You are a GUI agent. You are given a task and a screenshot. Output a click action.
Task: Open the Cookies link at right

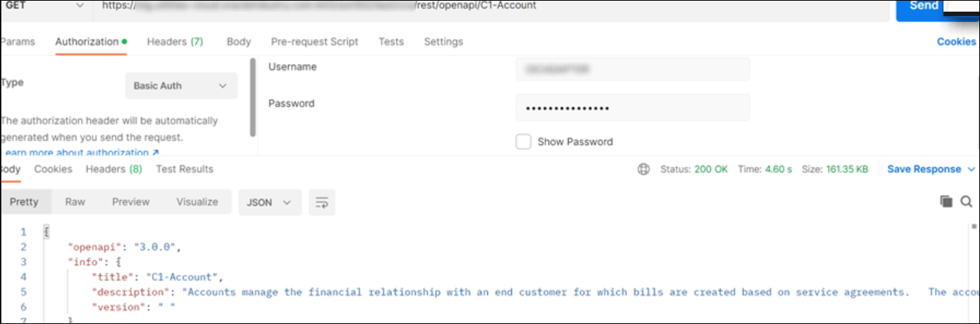coord(956,42)
